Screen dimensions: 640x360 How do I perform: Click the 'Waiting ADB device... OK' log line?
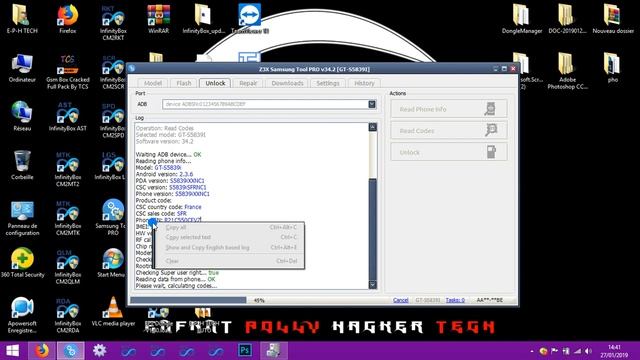pos(168,154)
